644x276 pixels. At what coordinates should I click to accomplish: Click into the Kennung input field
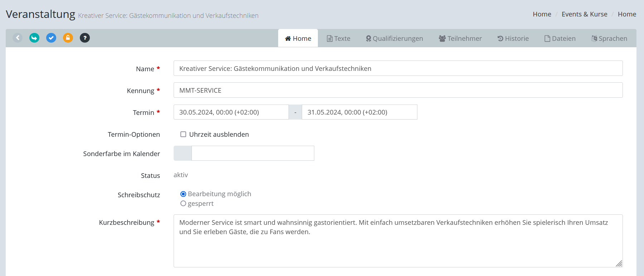[x=398, y=90]
